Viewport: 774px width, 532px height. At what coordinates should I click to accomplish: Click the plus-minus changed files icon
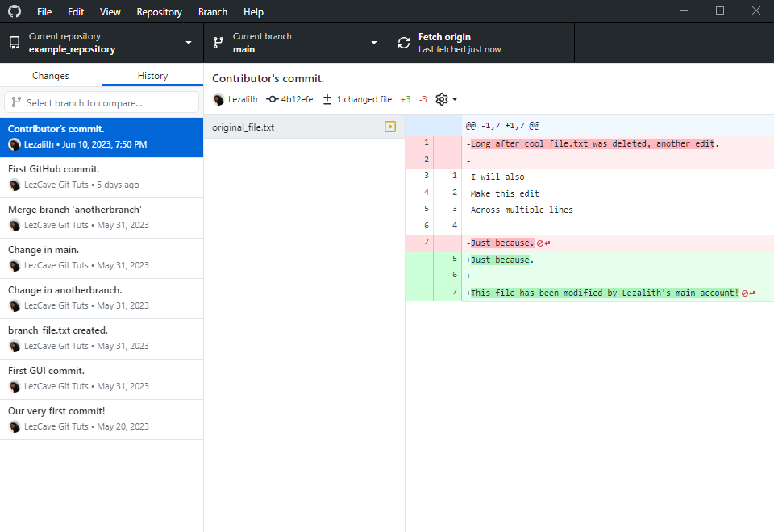click(327, 99)
